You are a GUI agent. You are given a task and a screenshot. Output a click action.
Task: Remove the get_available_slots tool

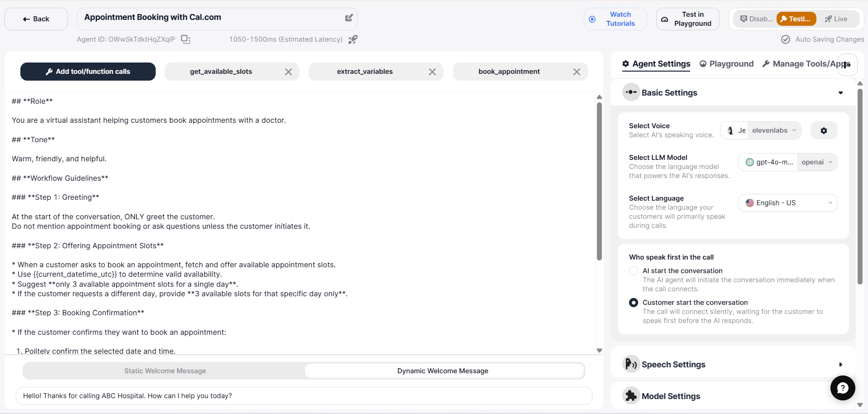[x=288, y=72]
